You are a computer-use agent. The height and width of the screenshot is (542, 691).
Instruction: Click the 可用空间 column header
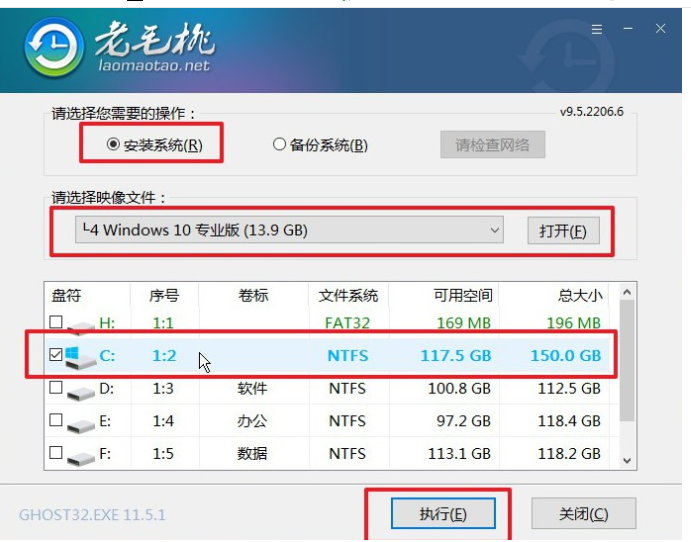[463, 295]
